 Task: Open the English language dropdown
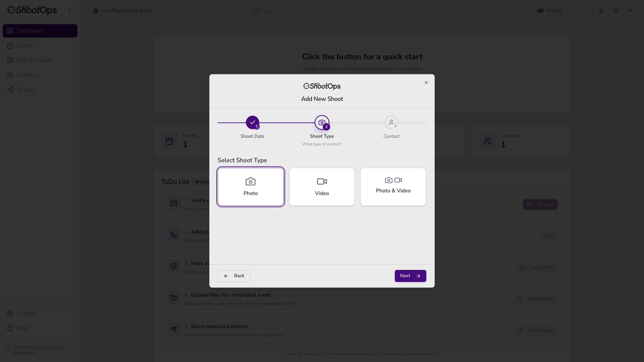click(562, 11)
